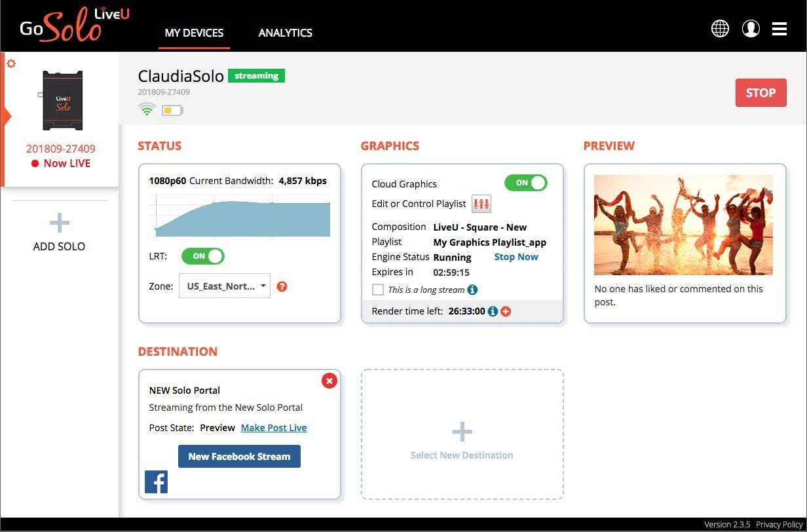Click the long stream info icon
Screen dimensions: 807x532
tap(472, 290)
